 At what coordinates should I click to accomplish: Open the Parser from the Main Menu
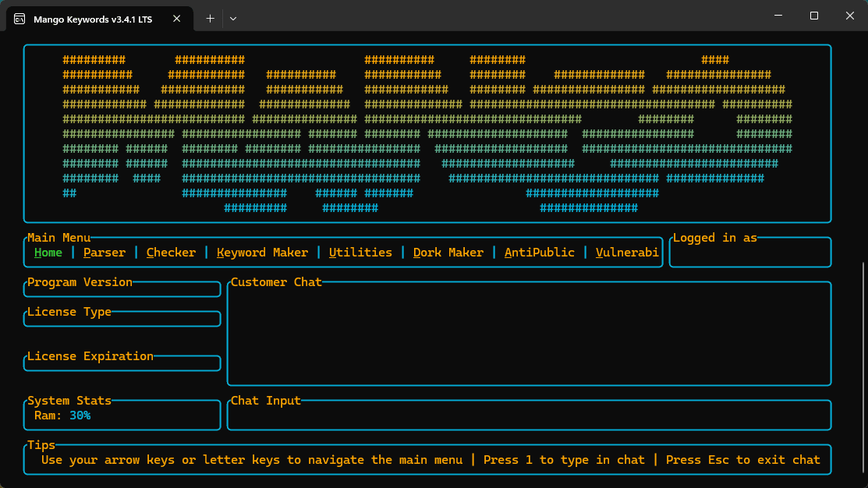pyautogui.click(x=104, y=252)
